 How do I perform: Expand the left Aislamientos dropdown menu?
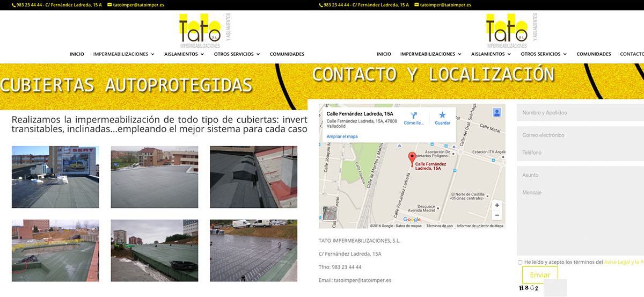click(x=184, y=54)
